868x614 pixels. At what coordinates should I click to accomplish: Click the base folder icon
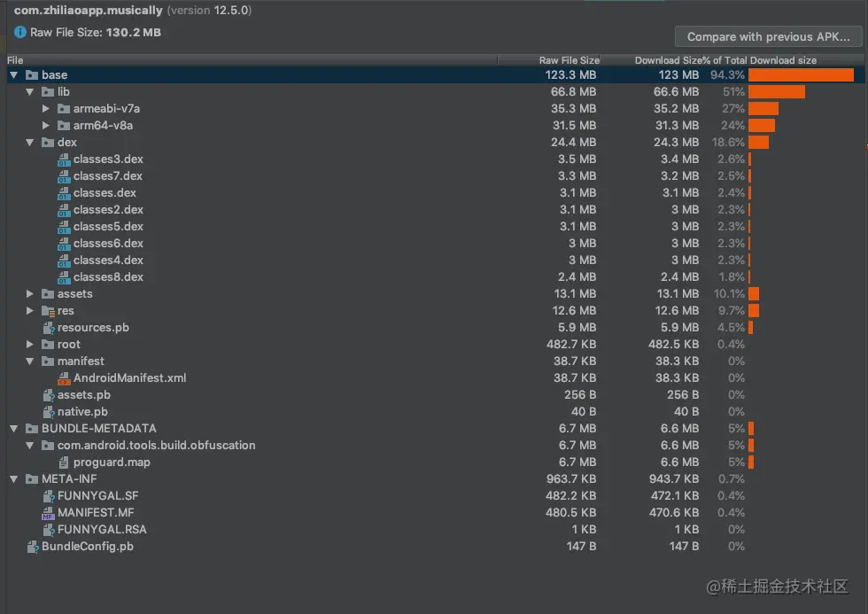(32, 74)
